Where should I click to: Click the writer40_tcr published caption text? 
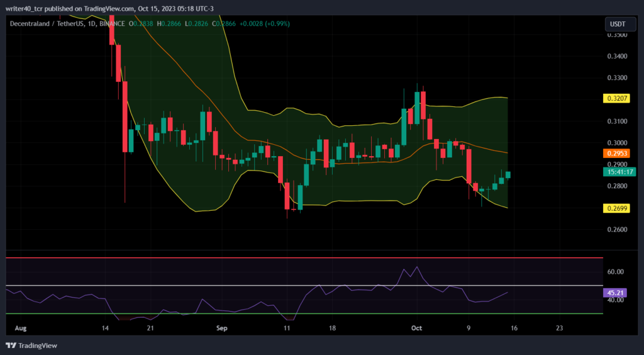click(x=109, y=9)
